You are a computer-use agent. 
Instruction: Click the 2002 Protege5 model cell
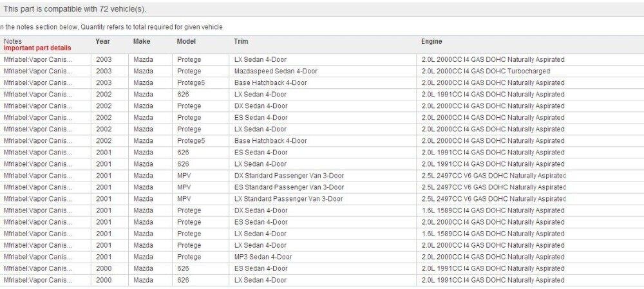(191, 140)
